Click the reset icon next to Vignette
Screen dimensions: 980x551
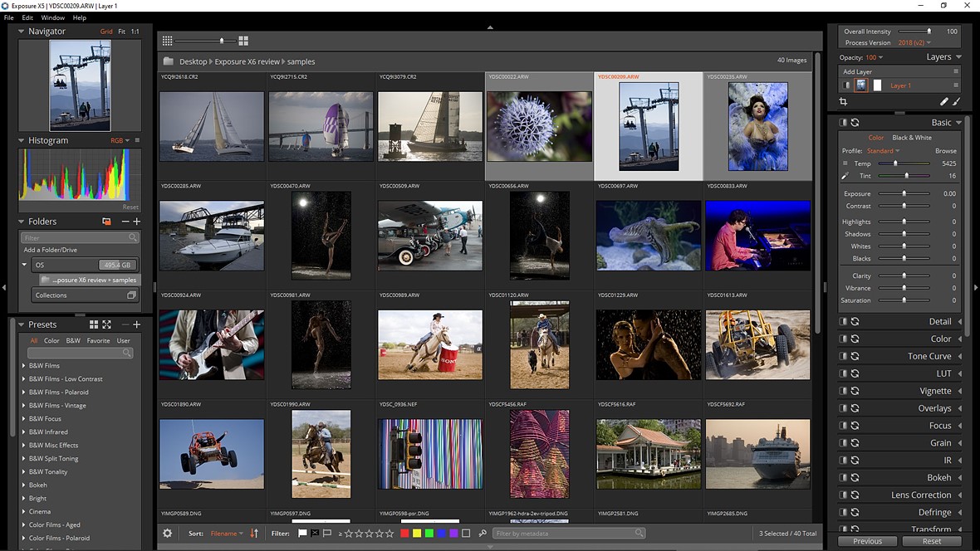[855, 391]
